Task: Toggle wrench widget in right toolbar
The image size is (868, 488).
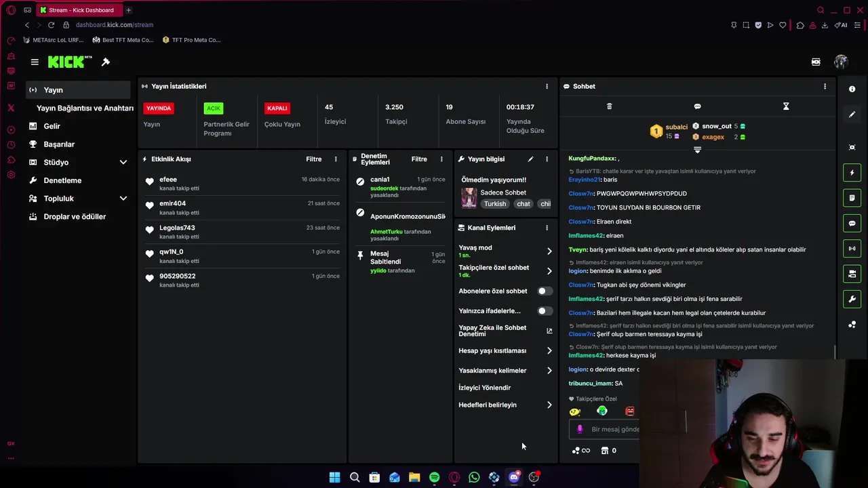Action: [x=852, y=299]
